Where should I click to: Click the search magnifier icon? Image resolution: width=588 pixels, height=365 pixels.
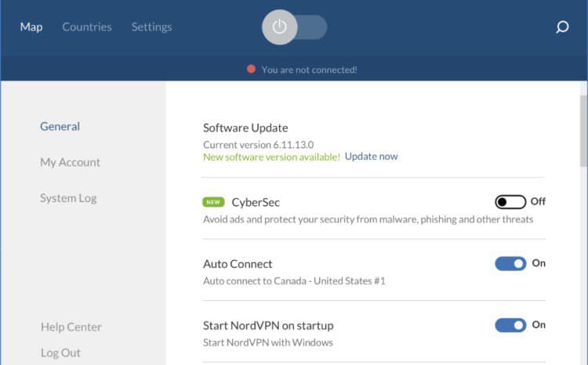pos(562,27)
